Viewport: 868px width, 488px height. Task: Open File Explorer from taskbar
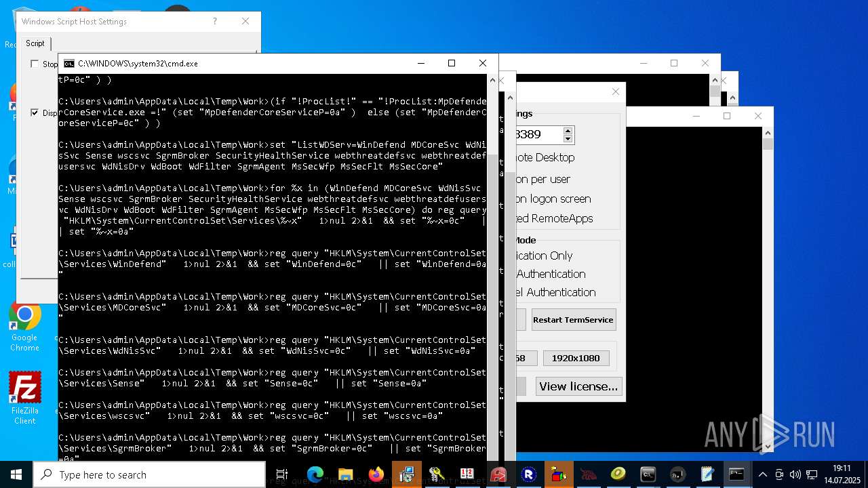coord(345,474)
